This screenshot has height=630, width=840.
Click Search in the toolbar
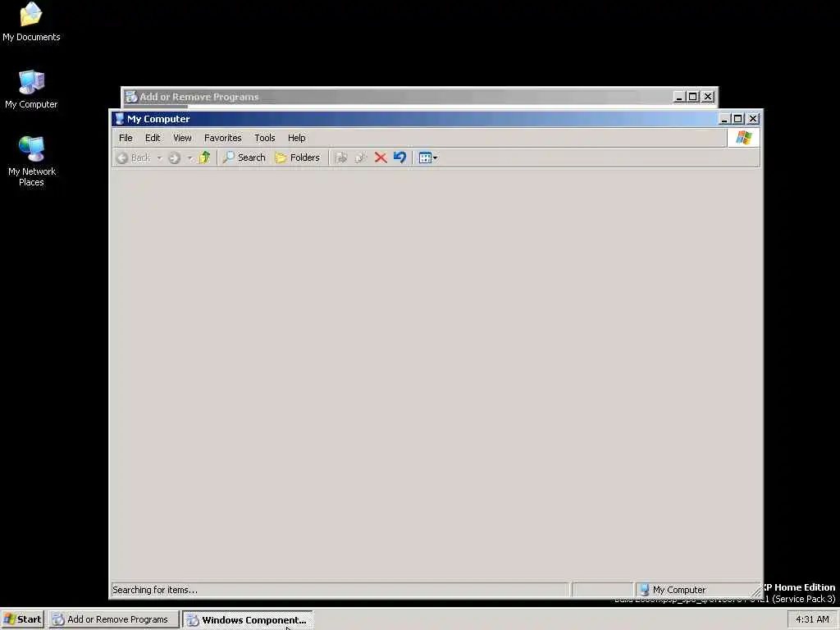click(x=244, y=157)
